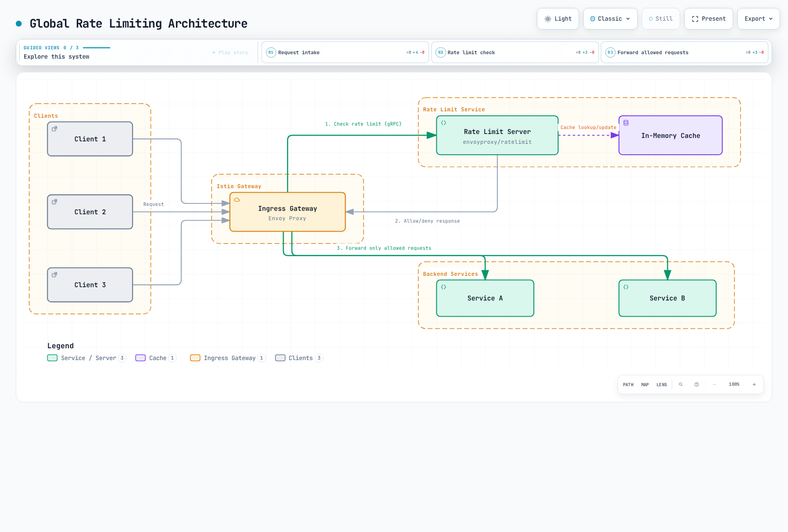Click the "1. Check rate limit (gRPC)" edge label
Viewport: 788px width, 532px height.
363,124
